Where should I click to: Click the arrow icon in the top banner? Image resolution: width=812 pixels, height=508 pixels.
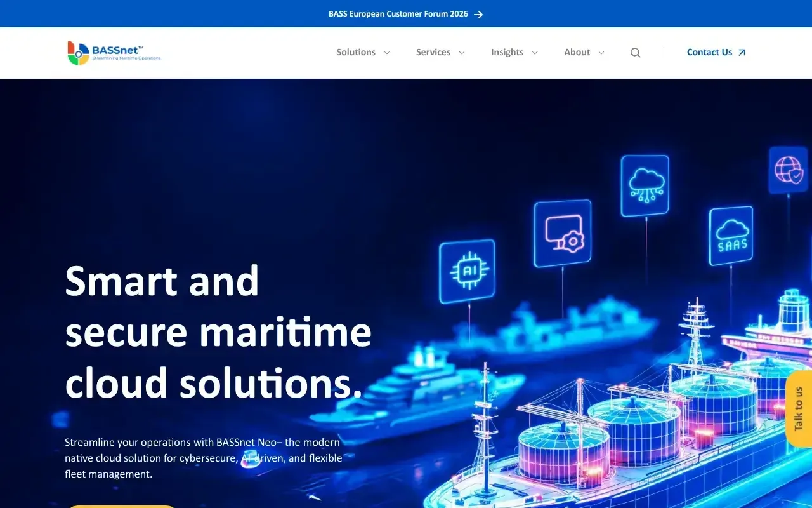point(478,14)
